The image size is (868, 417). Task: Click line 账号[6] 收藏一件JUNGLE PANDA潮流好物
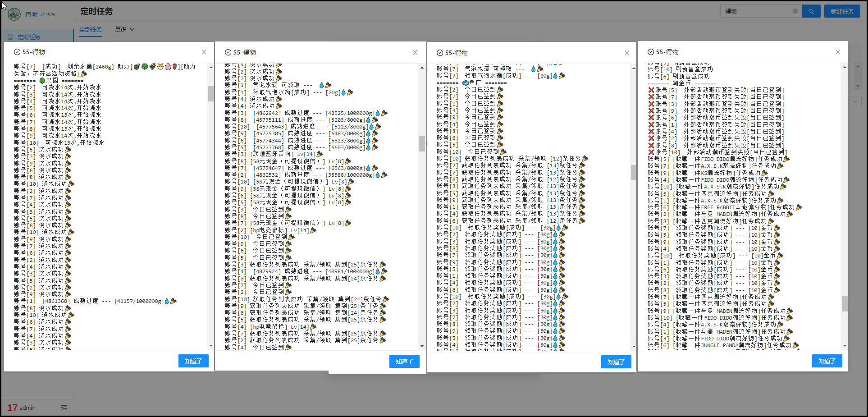pyautogui.click(x=723, y=345)
